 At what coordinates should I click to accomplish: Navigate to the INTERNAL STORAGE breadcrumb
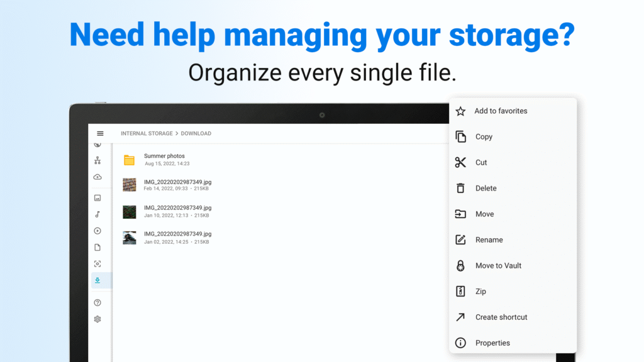(x=146, y=133)
